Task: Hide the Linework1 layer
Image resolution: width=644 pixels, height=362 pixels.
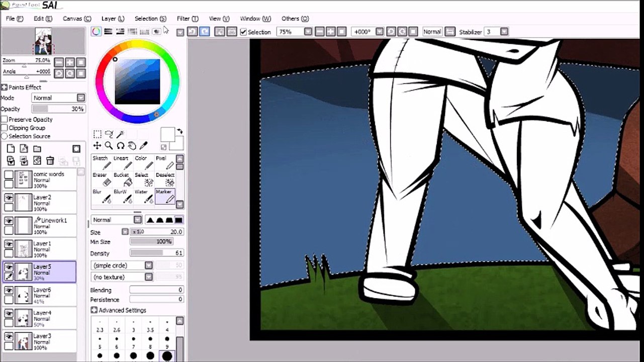Action: coord(9,221)
